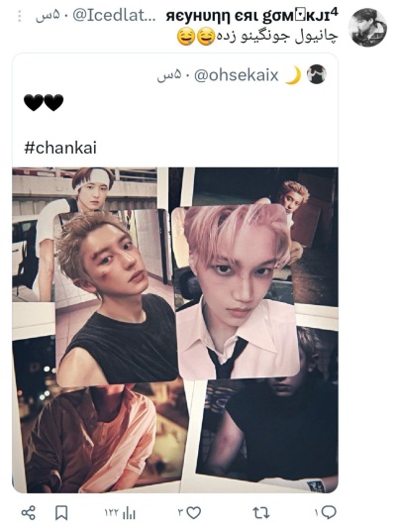Open the @Icedlat... username link
Screen dimensions: 396x532
pyautogui.click(x=114, y=16)
